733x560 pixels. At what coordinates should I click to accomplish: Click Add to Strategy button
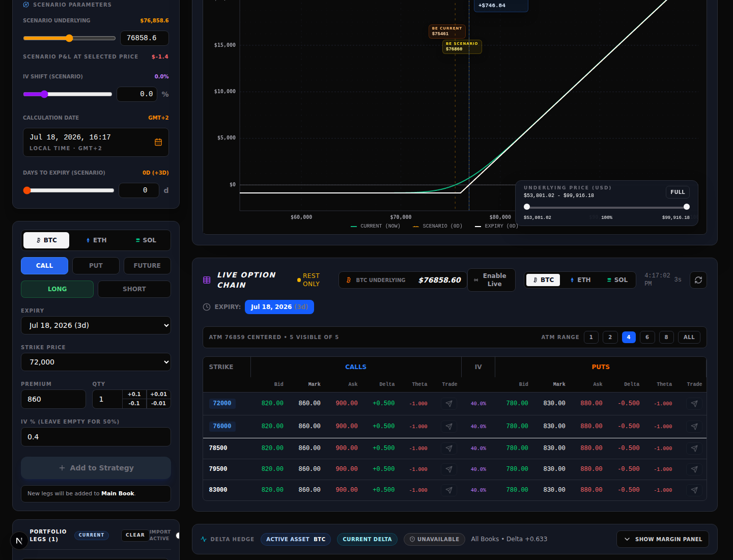[x=96, y=468]
